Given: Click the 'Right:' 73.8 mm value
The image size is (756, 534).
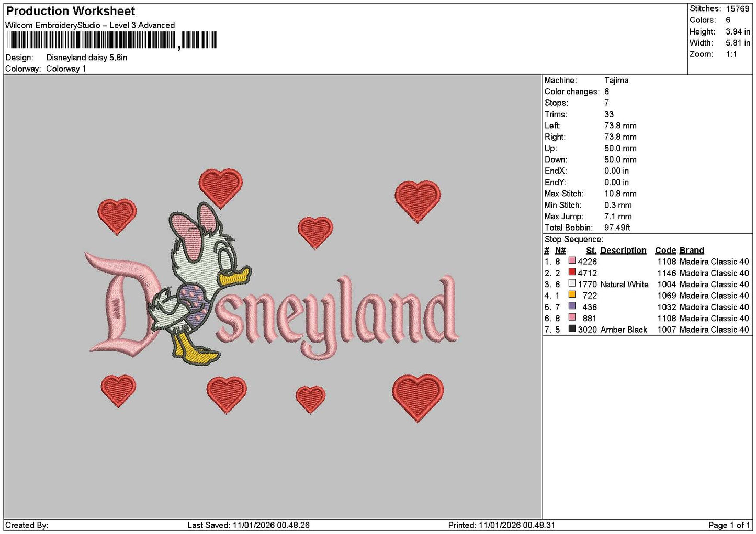Looking at the screenshot, I should tap(620, 137).
